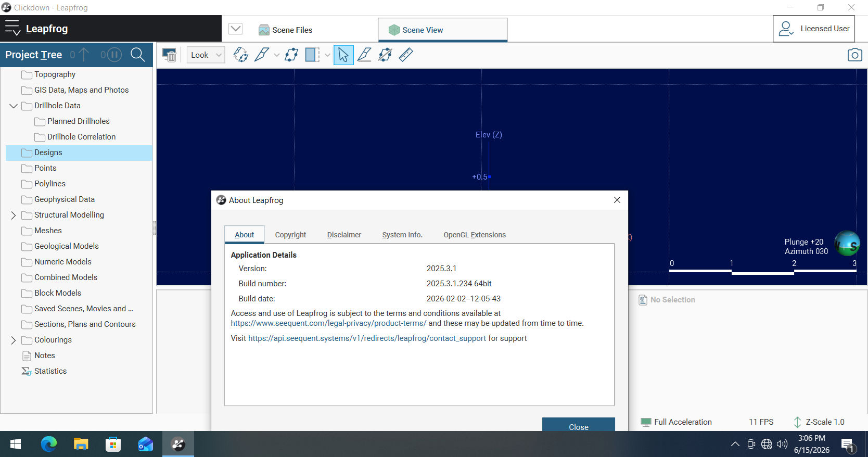The image size is (868, 457).
Task: Select the arrow select tool
Action: [x=343, y=55]
